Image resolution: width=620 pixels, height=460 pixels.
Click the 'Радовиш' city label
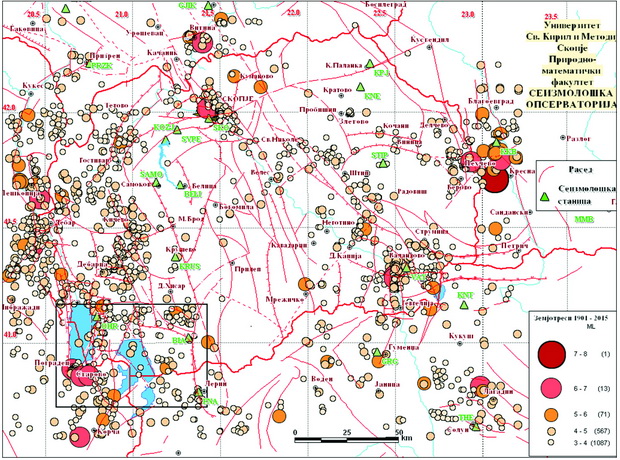point(412,191)
